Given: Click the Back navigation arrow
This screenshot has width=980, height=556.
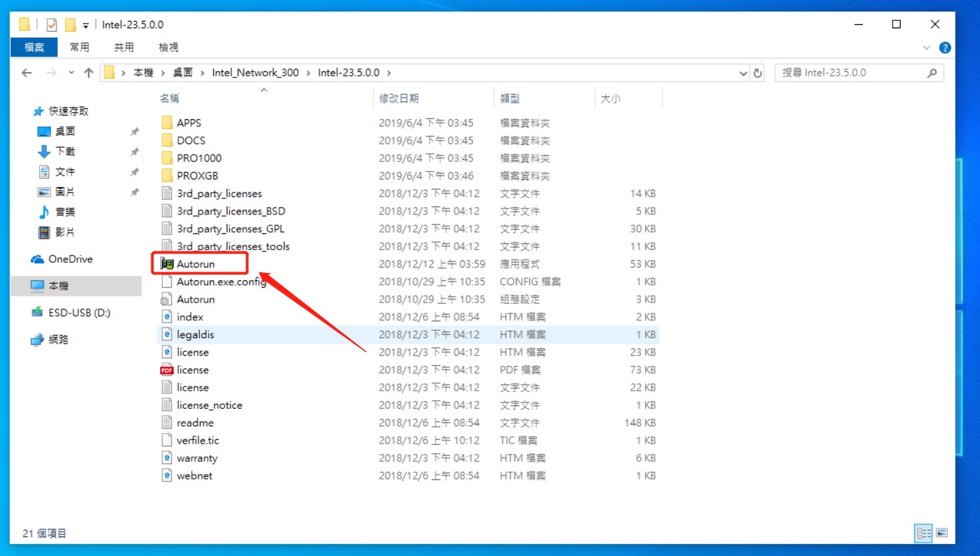Looking at the screenshot, I should click(27, 73).
